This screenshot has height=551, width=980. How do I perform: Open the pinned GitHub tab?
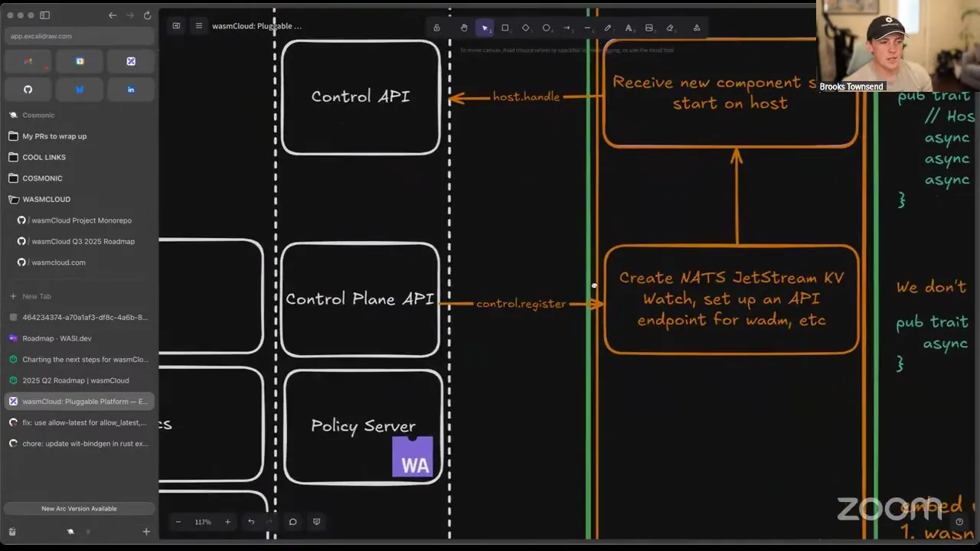[x=28, y=90]
